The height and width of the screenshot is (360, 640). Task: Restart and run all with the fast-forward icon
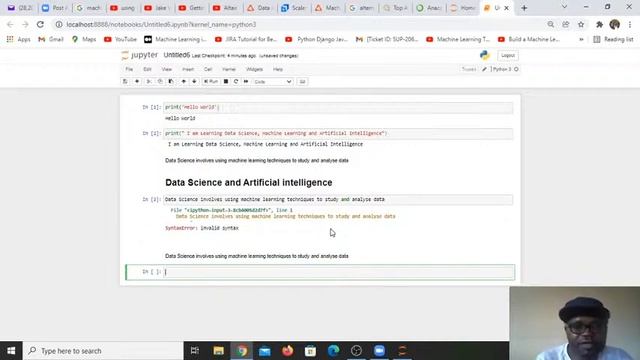(x=246, y=82)
